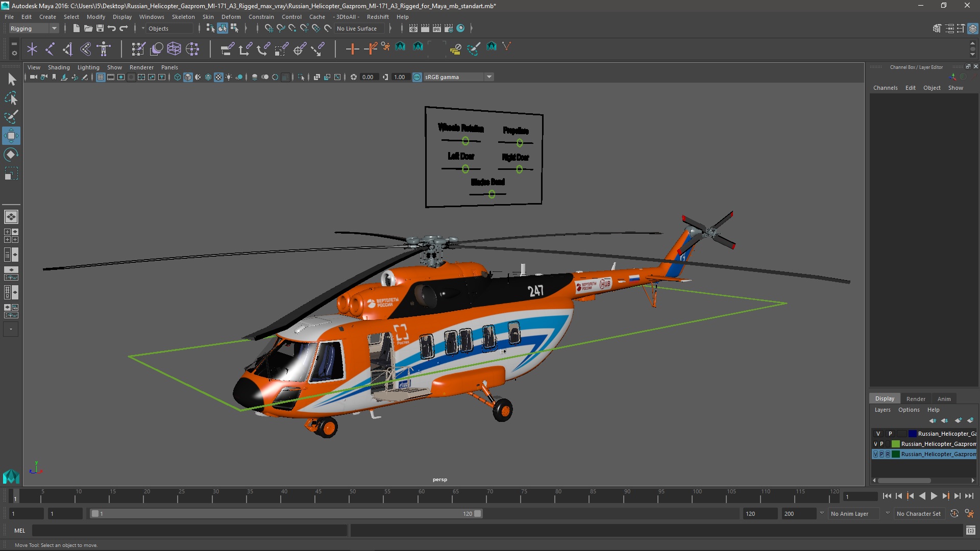Toggle color management ON button

[417, 77]
